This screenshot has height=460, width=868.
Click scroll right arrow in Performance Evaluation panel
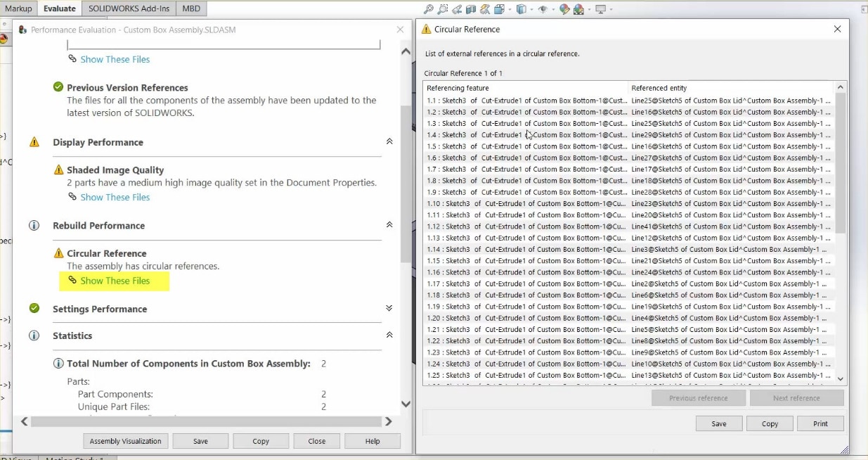389,421
